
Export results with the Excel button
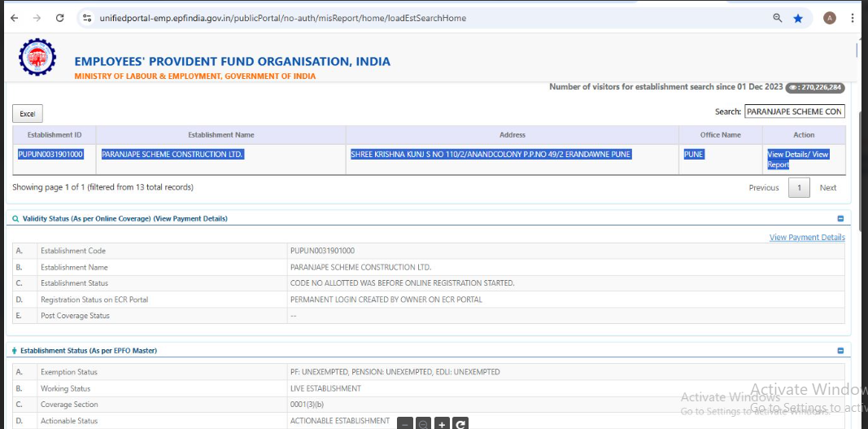(x=28, y=114)
